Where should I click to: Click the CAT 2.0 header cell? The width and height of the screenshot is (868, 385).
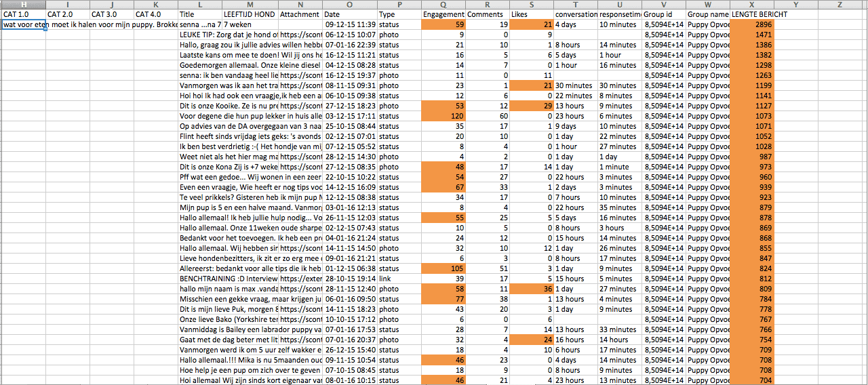click(x=67, y=14)
